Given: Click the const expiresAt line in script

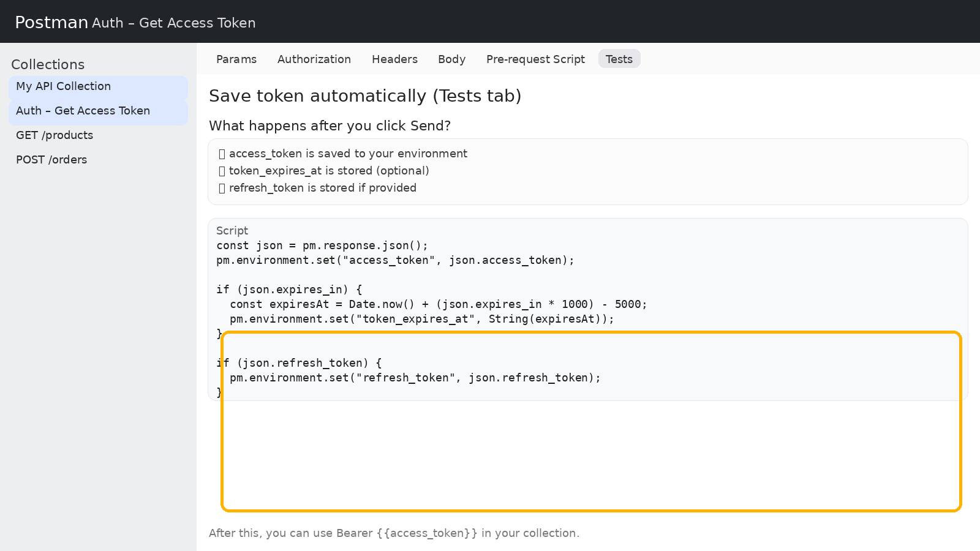Looking at the screenshot, I should [x=438, y=304].
